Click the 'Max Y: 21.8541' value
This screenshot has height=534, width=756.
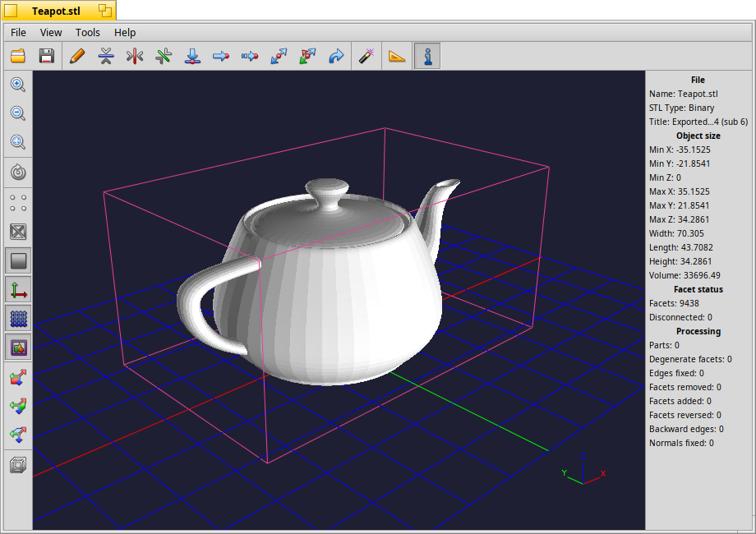tap(679, 205)
